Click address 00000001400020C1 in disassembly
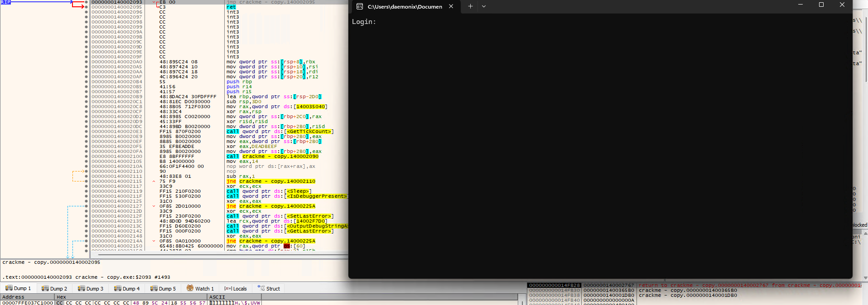This screenshot has width=868, height=305. (116, 102)
